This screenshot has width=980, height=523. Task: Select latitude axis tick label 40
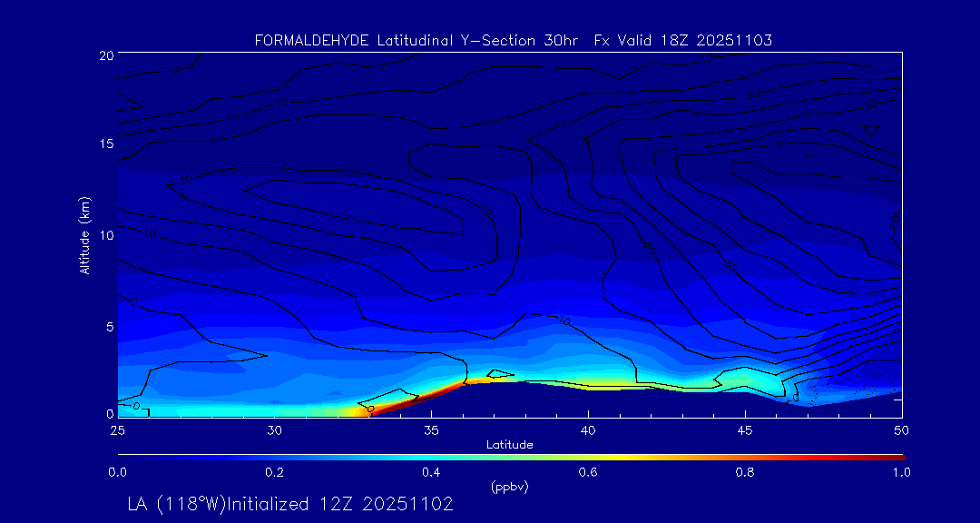coord(587,430)
